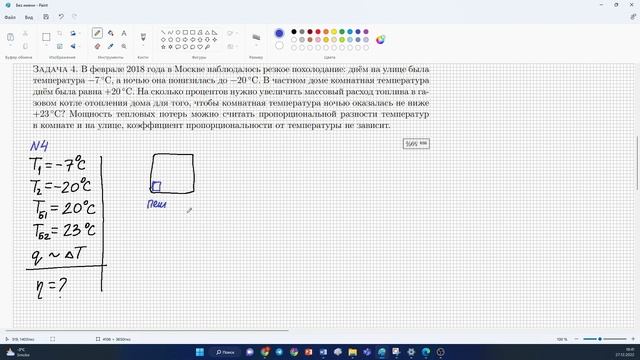Screen dimensions: 640x360
Task: Click the Crop icon
Action: click(x=60, y=33)
